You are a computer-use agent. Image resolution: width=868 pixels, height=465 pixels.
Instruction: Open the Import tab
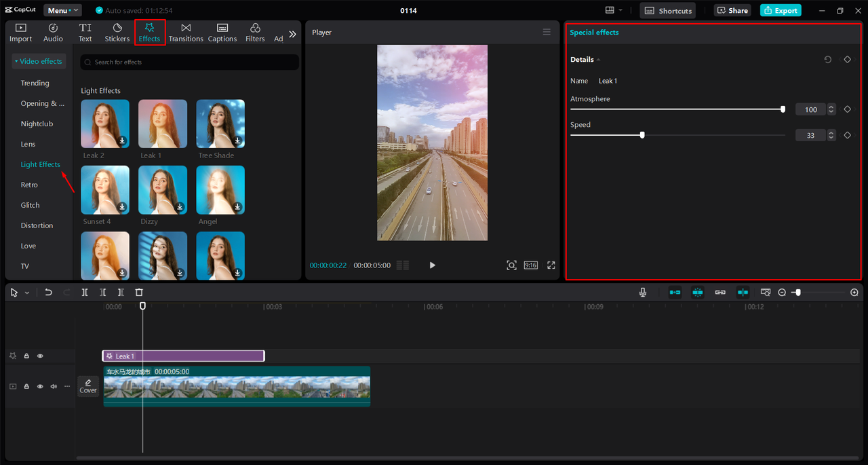[x=20, y=32]
